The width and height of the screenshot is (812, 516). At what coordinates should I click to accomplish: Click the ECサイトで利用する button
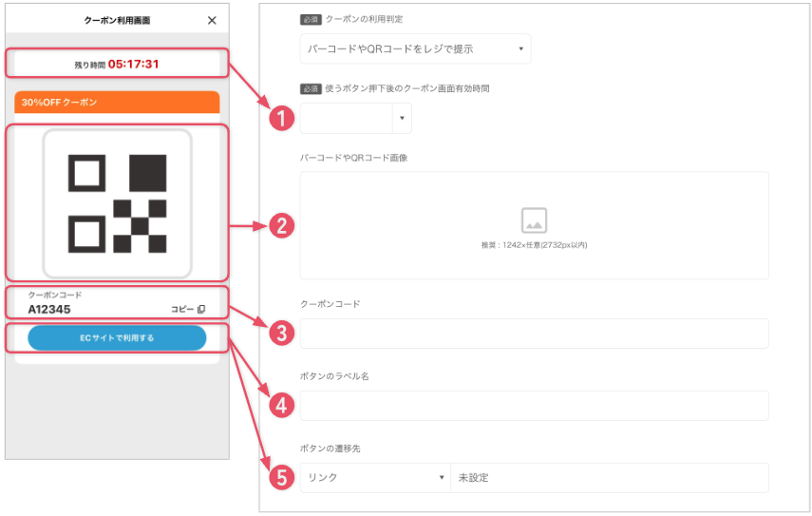[x=117, y=337]
